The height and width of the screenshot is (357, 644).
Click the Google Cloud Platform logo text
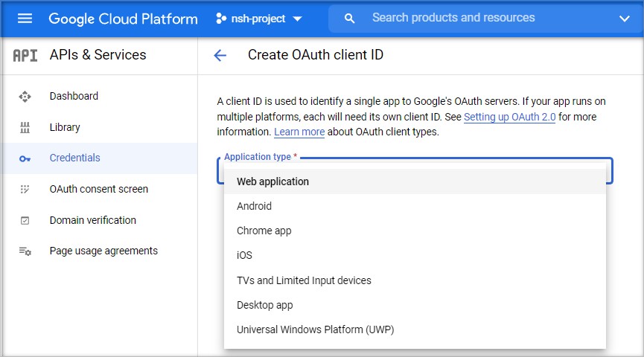click(123, 19)
